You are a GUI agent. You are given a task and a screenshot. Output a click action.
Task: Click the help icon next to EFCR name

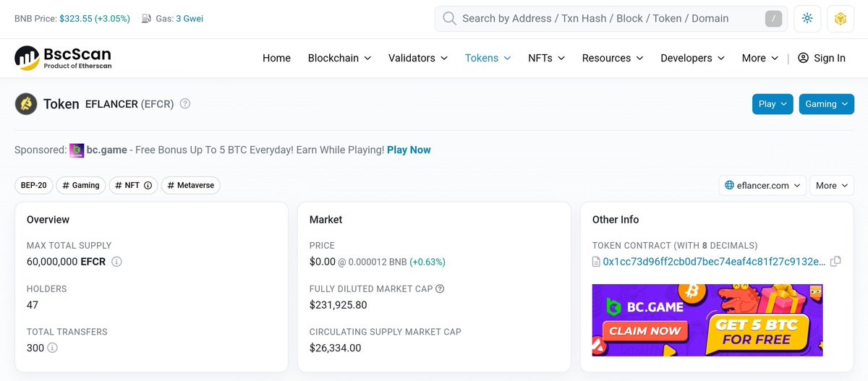(185, 103)
